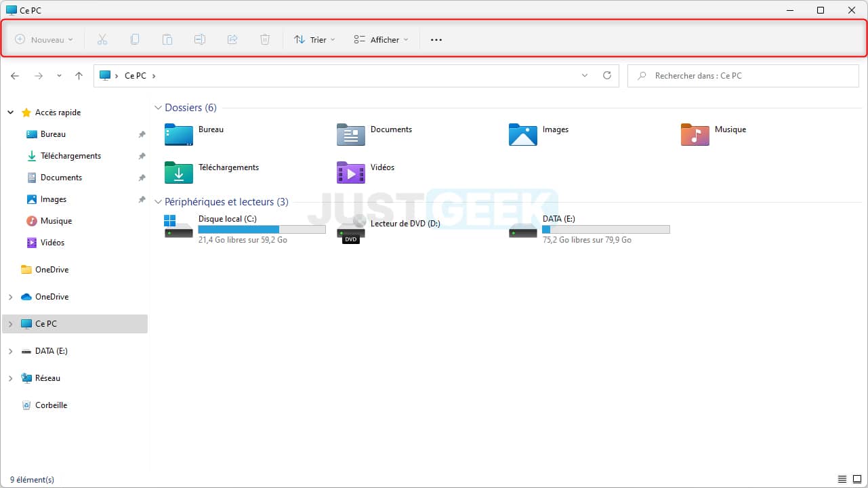Screen dimensions: 868x488
Task: Open the Afficher view dropdown
Action: point(381,40)
